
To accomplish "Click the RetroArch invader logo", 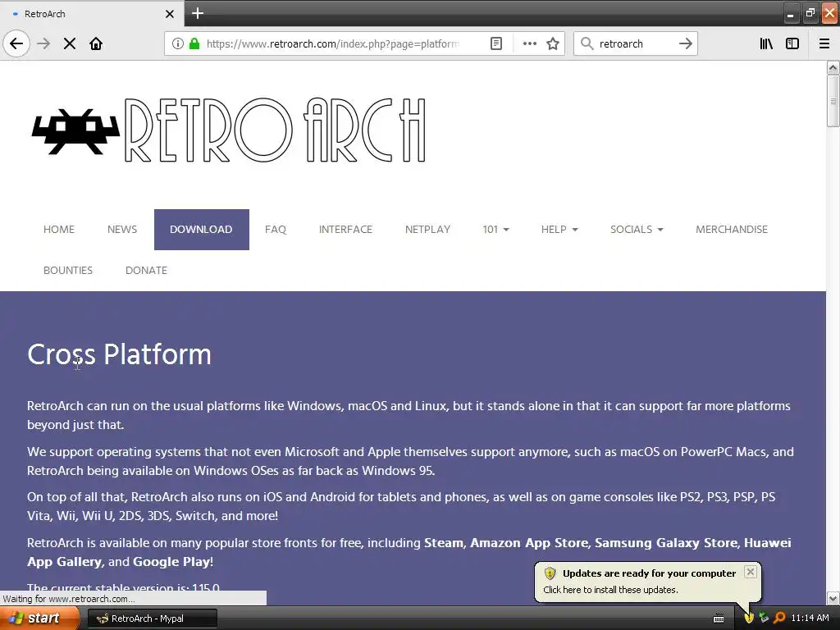I will coord(75,131).
